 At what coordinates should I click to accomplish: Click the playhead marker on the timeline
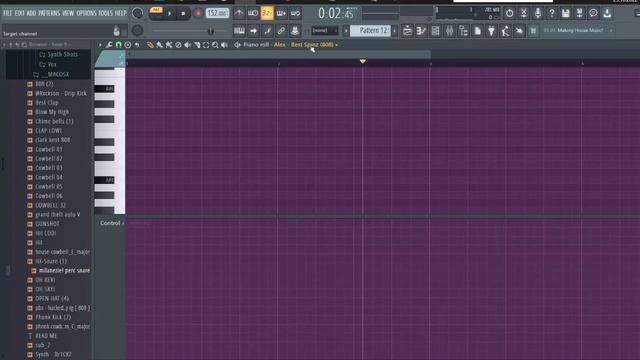[362, 61]
